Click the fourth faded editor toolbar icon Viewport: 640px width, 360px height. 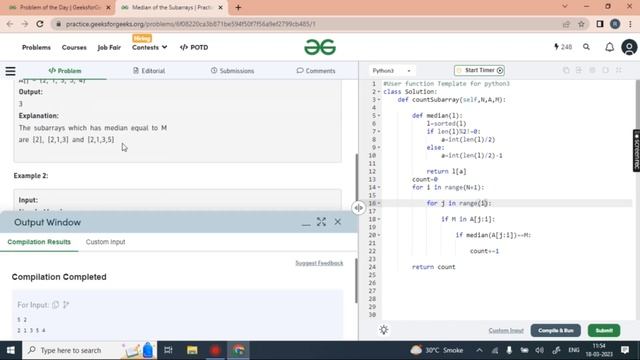click(x=605, y=71)
